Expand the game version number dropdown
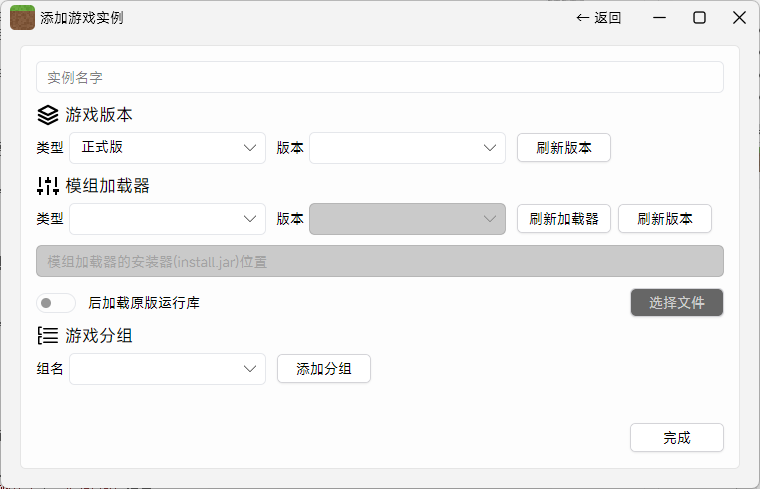 pyautogui.click(x=407, y=148)
